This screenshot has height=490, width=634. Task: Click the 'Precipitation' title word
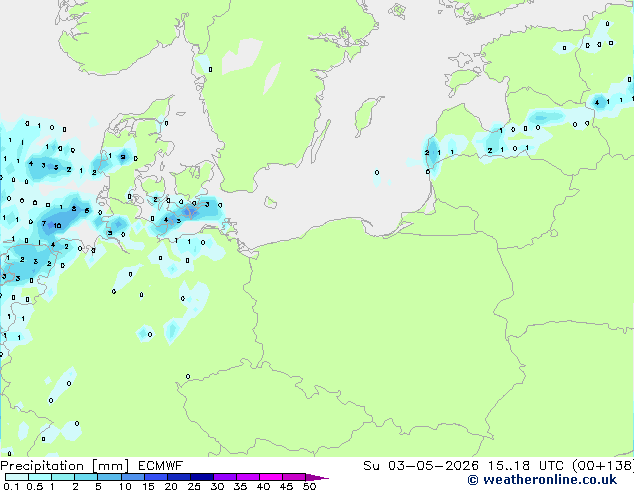(42, 466)
